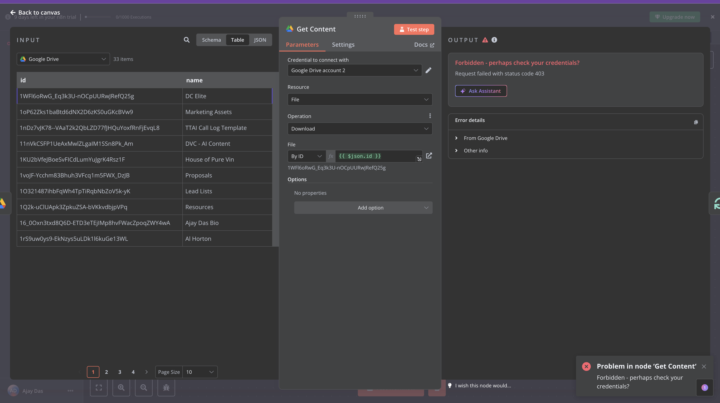Click the Test step button

tap(414, 29)
